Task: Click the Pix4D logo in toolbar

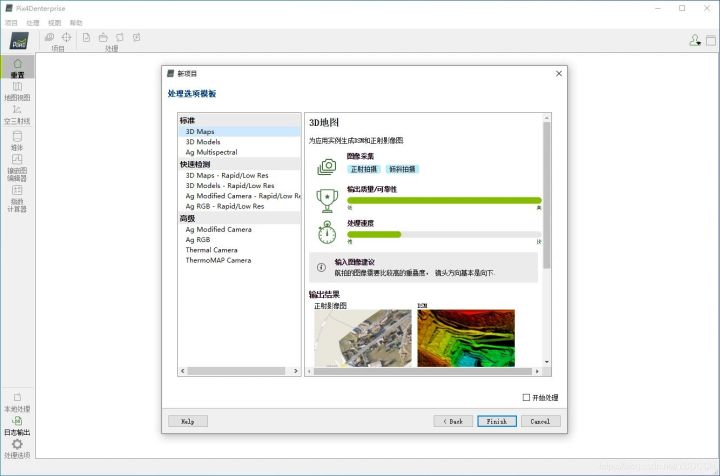Action: click(x=19, y=41)
